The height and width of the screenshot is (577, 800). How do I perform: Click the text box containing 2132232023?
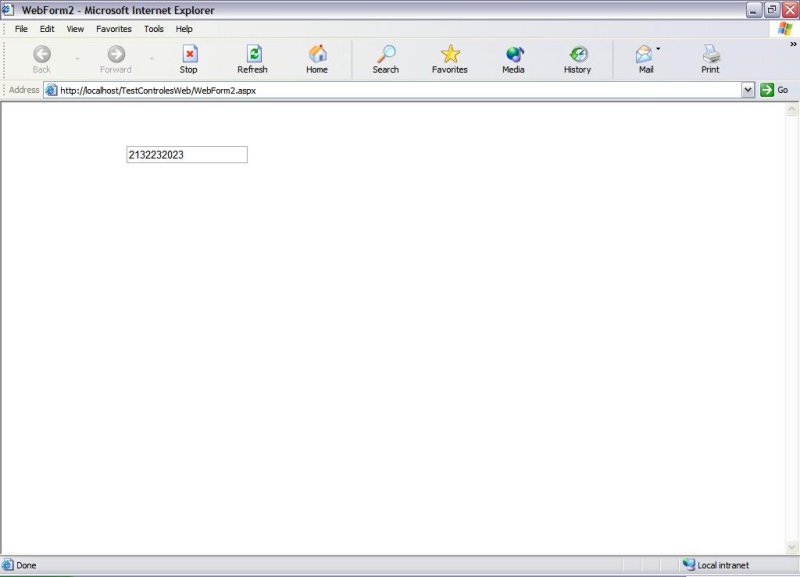point(187,155)
